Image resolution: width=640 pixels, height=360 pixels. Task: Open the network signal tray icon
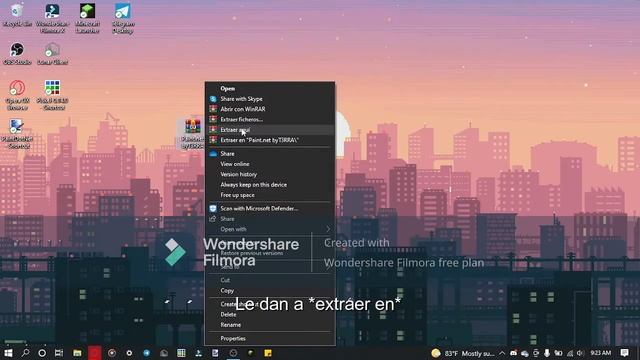(x=570, y=353)
